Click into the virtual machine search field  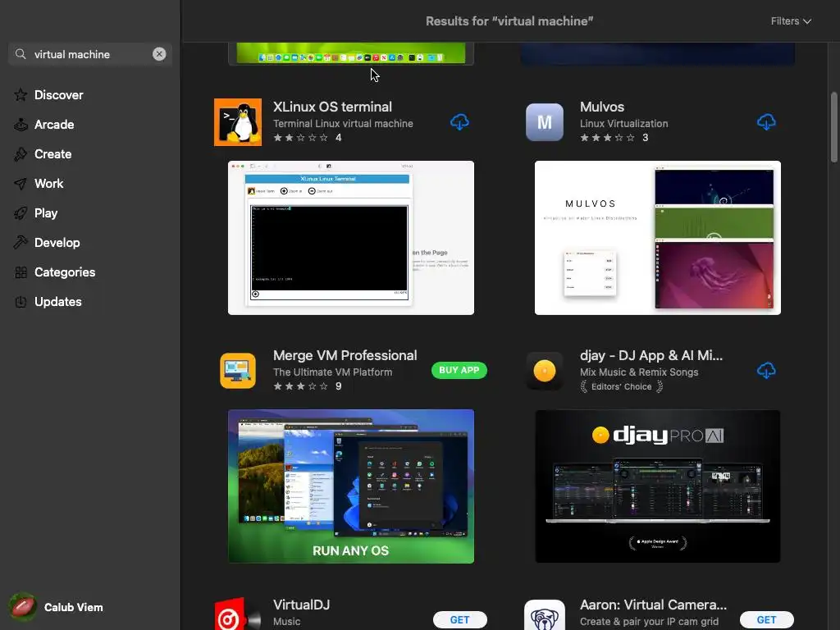90,54
